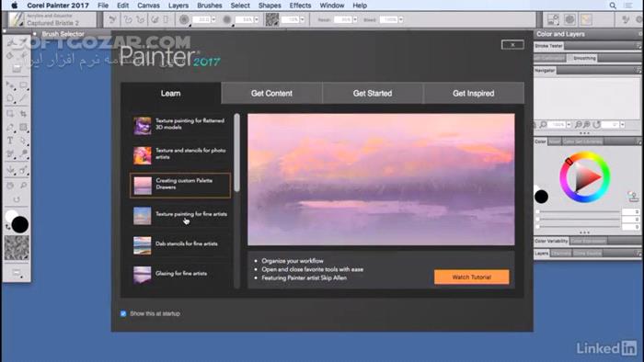The height and width of the screenshot is (362, 644).
Task: Open the Brushes menu
Action: [210, 6]
